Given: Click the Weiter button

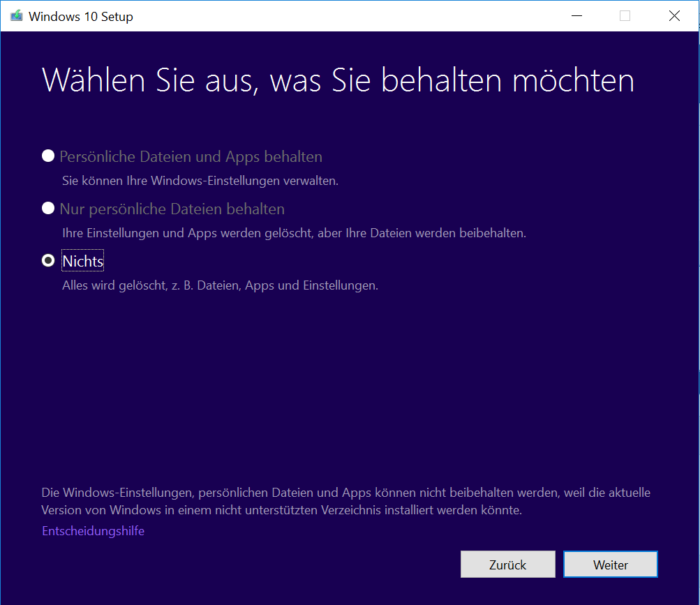Looking at the screenshot, I should coord(610,565).
